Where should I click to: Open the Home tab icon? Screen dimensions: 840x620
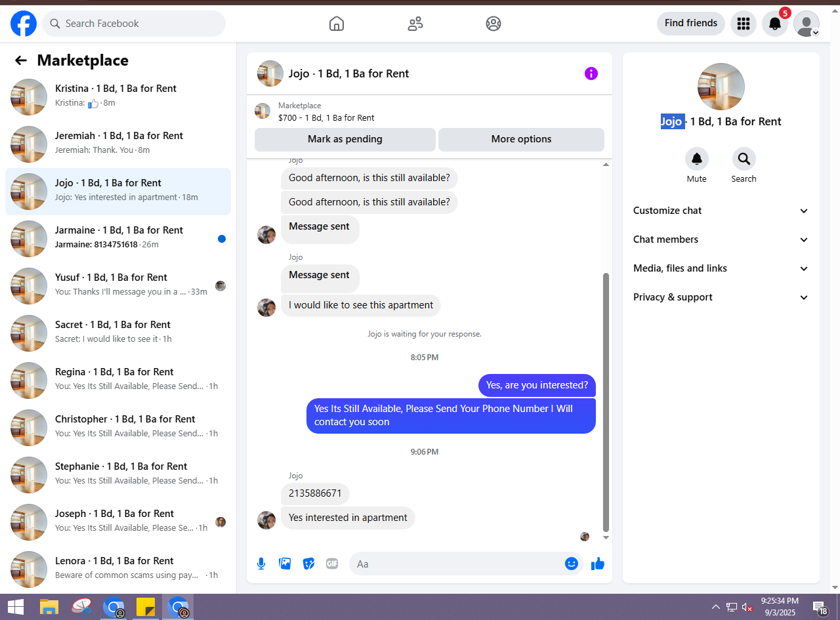pos(336,24)
